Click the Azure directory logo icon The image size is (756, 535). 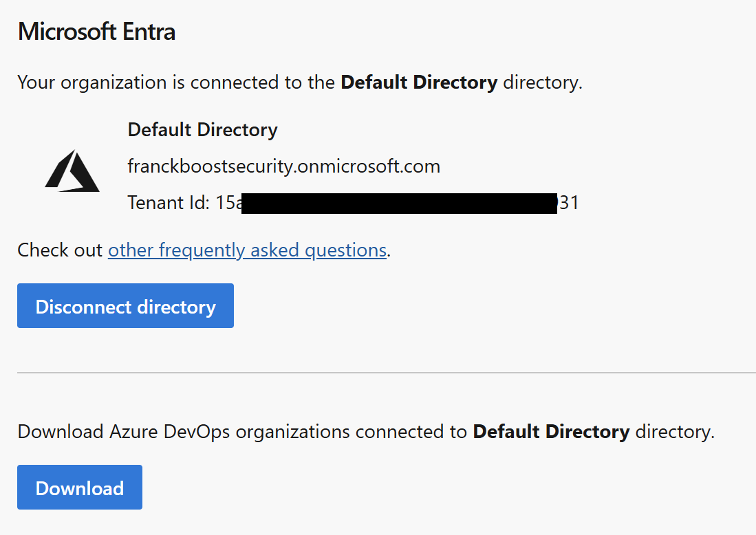click(72, 171)
